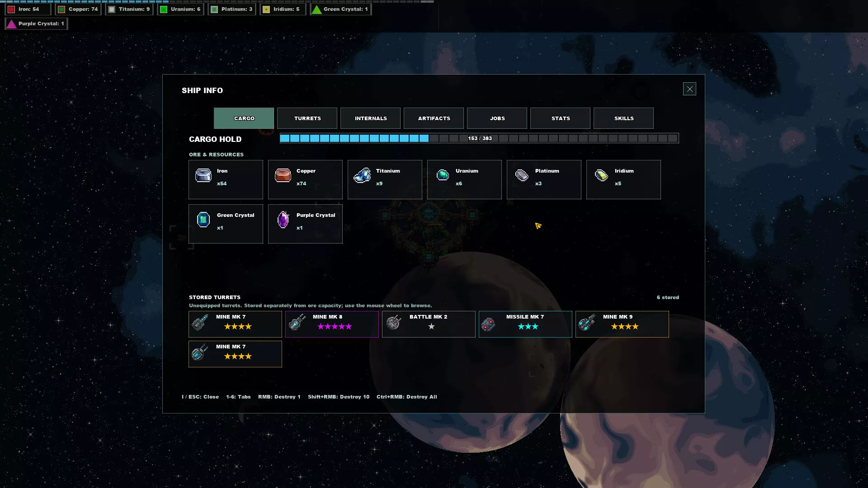
Task: Select the active Cargo tab
Action: (244, 118)
